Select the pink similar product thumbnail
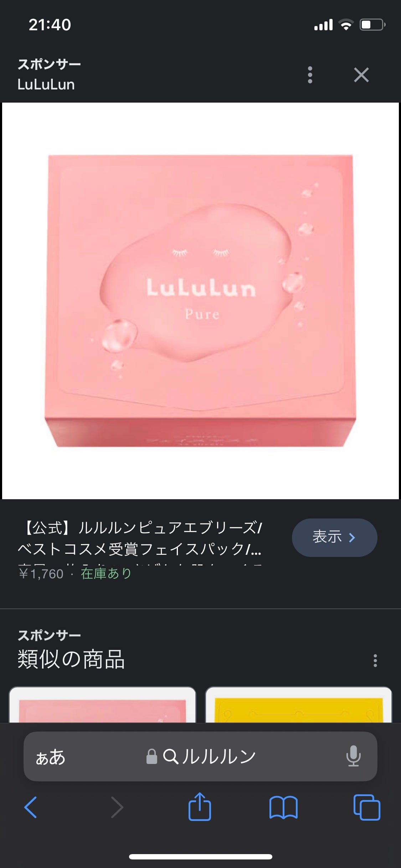The image size is (401, 868). pyautogui.click(x=102, y=704)
